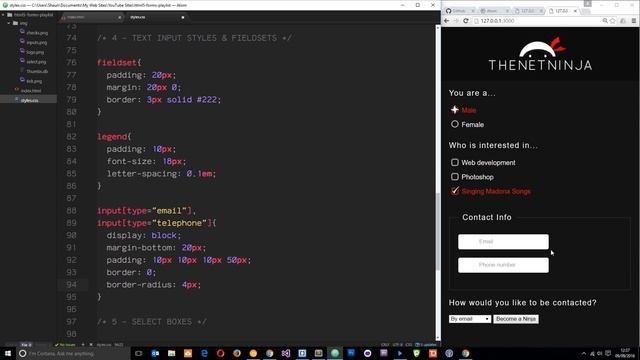Open the Windows Start menu
The image size is (640, 360).
[8, 353]
